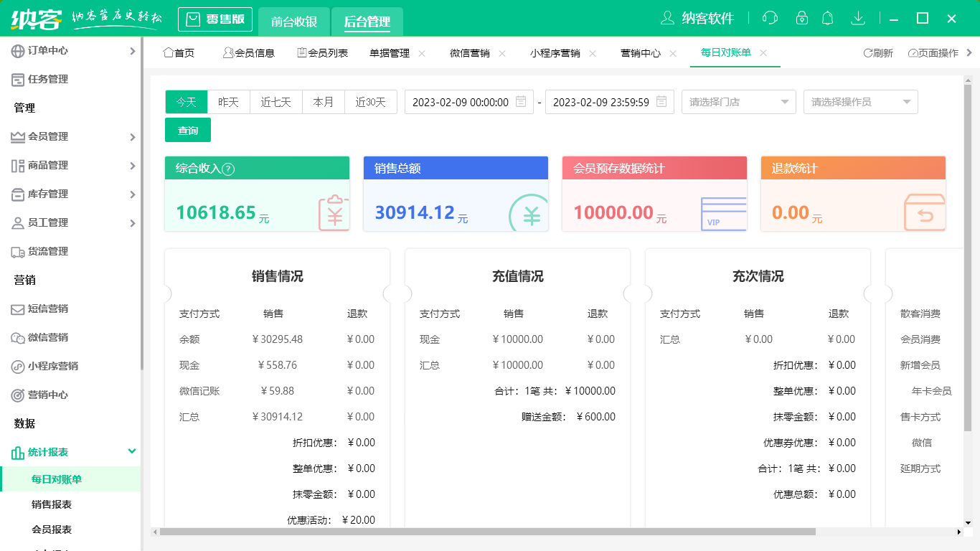Click the 查询 query button
The height and width of the screenshot is (551, 980).
coord(187,130)
